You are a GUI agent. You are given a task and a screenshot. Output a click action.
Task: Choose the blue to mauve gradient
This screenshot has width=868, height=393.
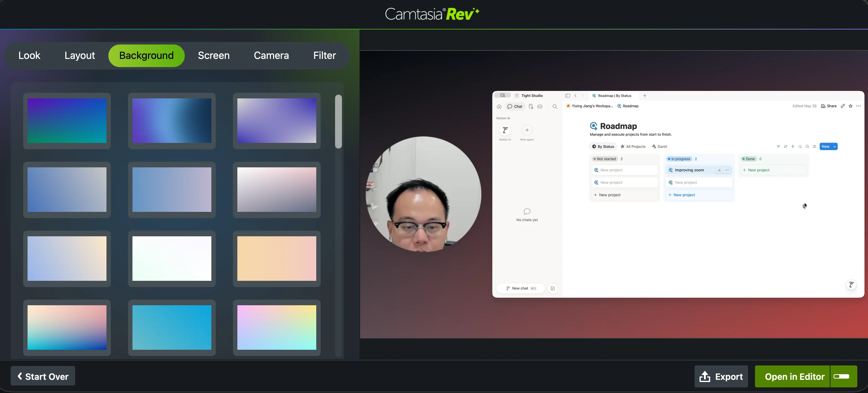tap(172, 190)
